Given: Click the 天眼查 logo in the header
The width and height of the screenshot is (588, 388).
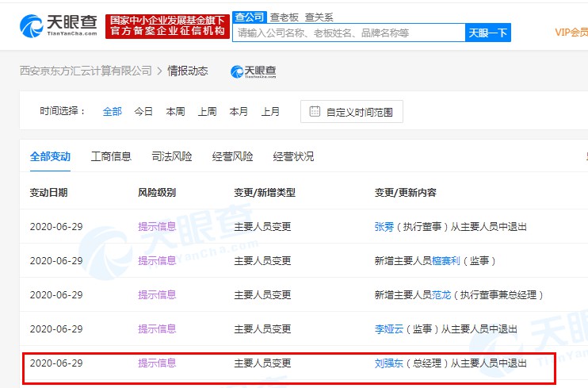Looking at the screenshot, I should pyautogui.click(x=59, y=26).
